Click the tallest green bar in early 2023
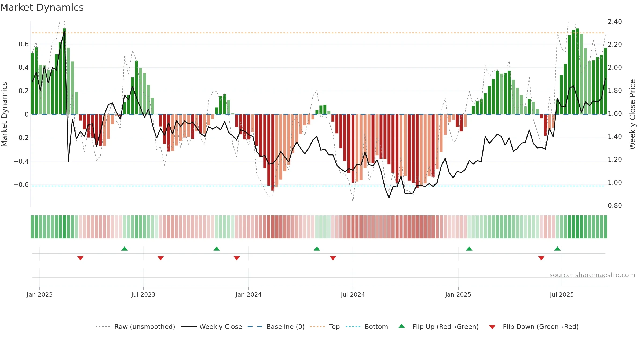This screenshot has height=362, width=644. [x=64, y=71]
